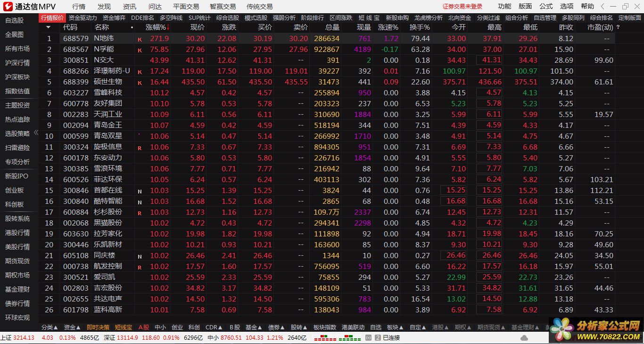The width and height of the screenshot is (644, 344).
Task: Switch to 资金驱动力 tab
Action: tap(83, 17)
